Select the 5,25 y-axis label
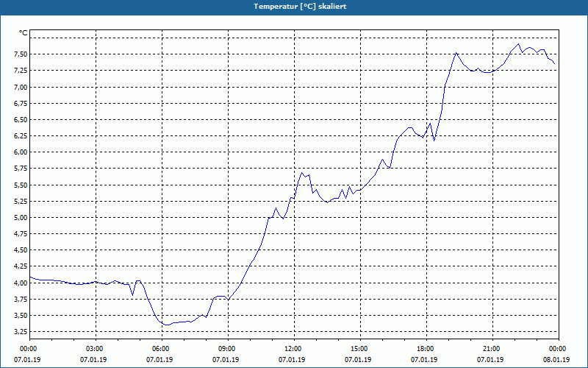Viewport: 588px width, 368px height. (x=21, y=201)
